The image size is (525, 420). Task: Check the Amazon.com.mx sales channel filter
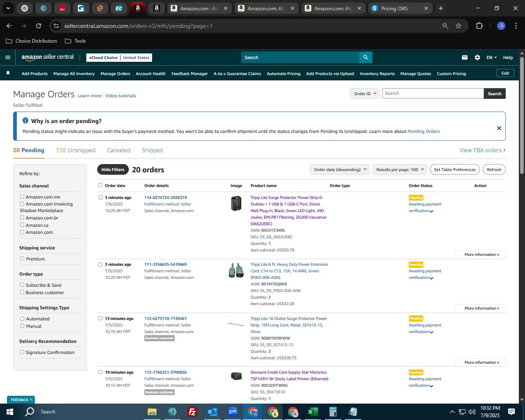[22, 196]
